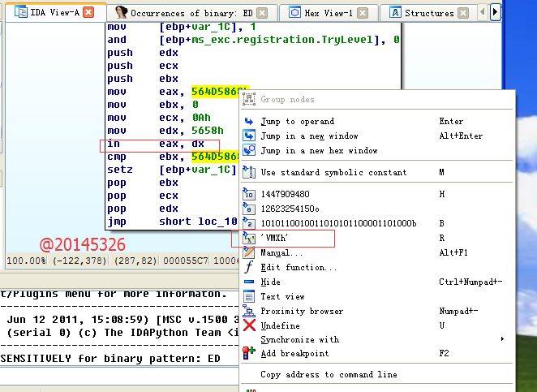Expand the Synchronize with submenu

(x=299, y=340)
